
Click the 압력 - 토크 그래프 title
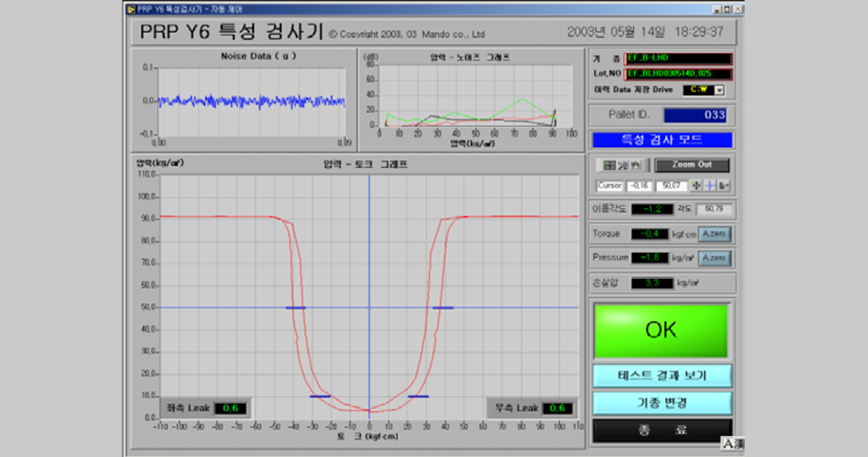click(365, 165)
